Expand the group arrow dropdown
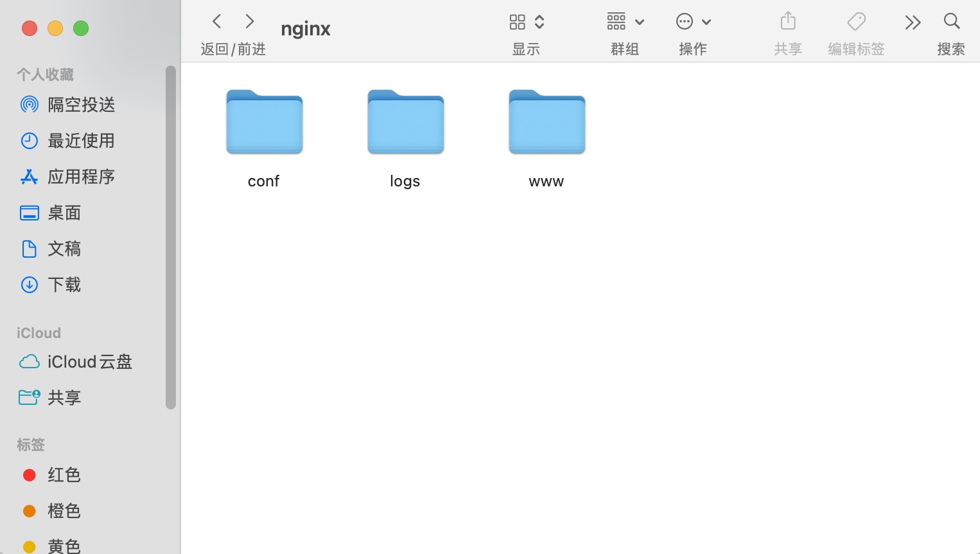 point(640,22)
